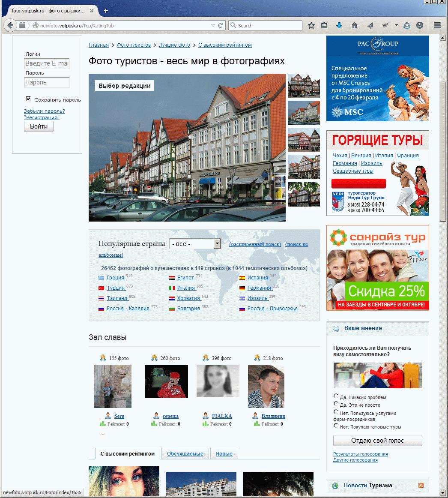Click the Пароль password field
This screenshot has height=498, width=448.
pos(47,83)
